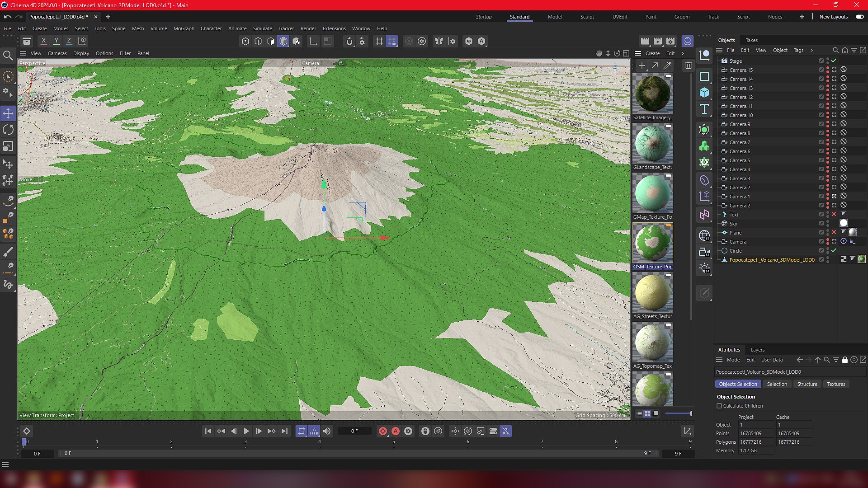
Task: Switch to the Takes tab
Action: tap(751, 40)
